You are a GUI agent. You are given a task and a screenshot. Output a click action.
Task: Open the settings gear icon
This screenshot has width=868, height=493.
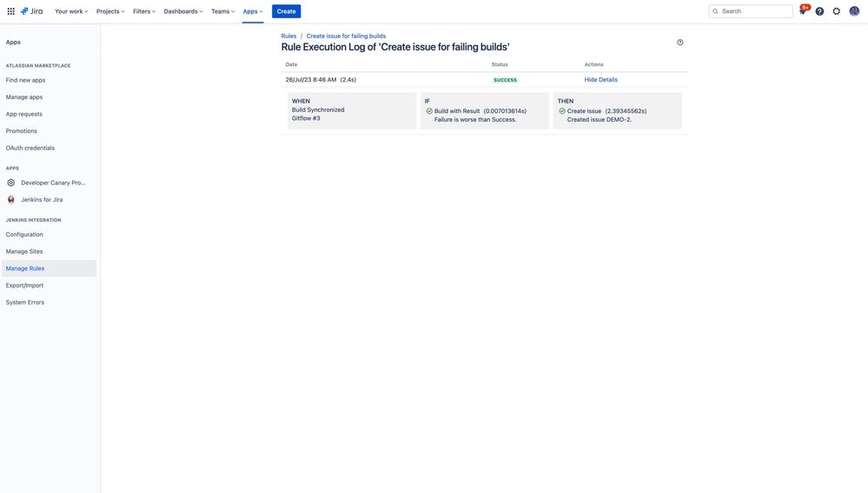[837, 11]
